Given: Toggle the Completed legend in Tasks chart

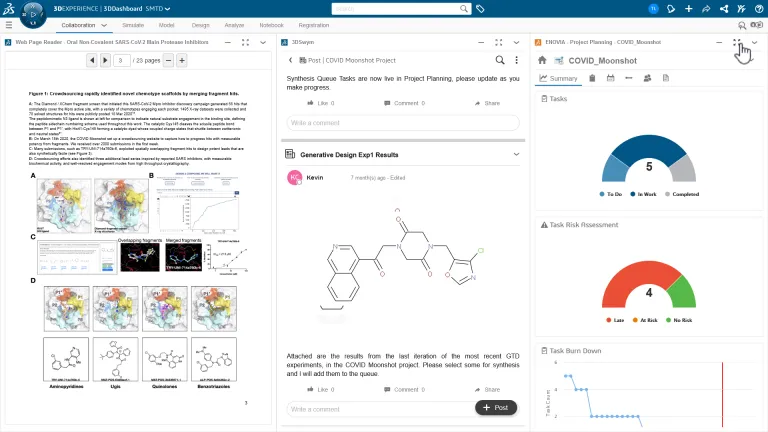Looking at the screenshot, I should click(x=682, y=194).
